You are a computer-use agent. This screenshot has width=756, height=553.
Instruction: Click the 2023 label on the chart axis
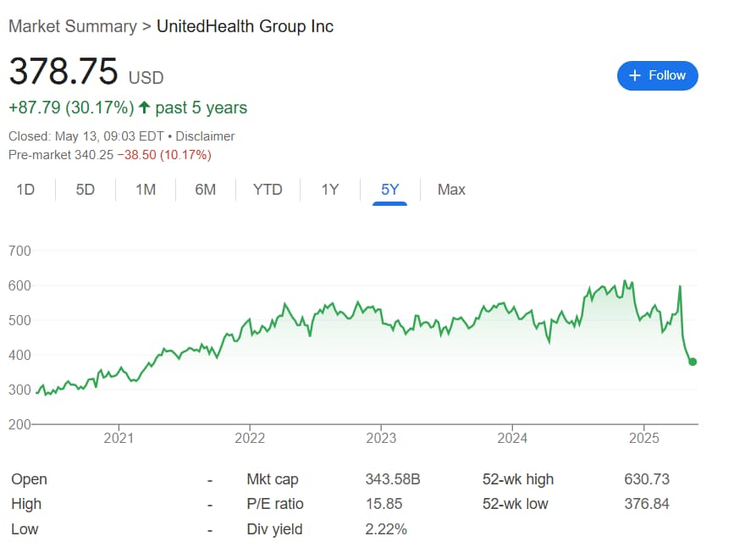[x=381, y=438]
